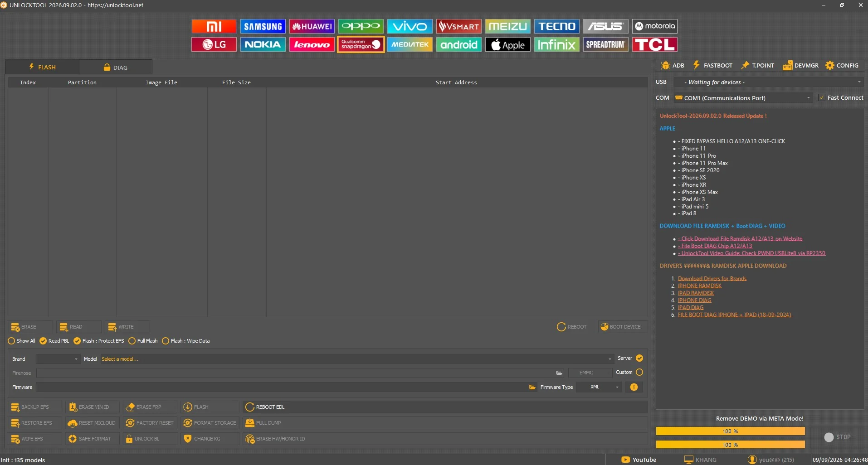Screen dimensions: 868x465
Task: Open the IPHONE RAMDISK download link
Action: [699, 286]
